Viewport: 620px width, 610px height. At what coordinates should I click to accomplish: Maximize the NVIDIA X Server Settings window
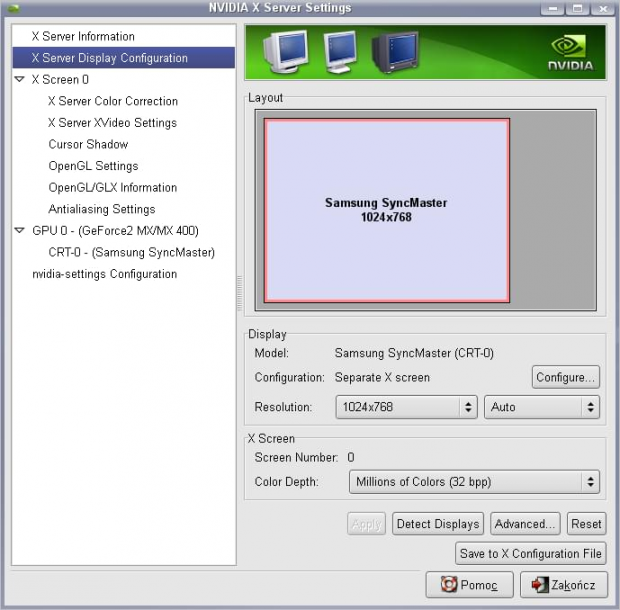pos(577,8)
